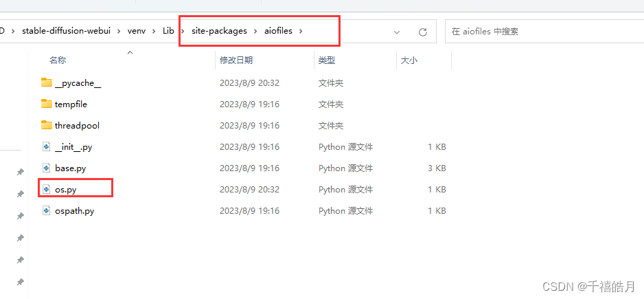Viewport: 644px width, 299px height.
Task: Click the ospath.py Python file icon
Action: point(47,211)
